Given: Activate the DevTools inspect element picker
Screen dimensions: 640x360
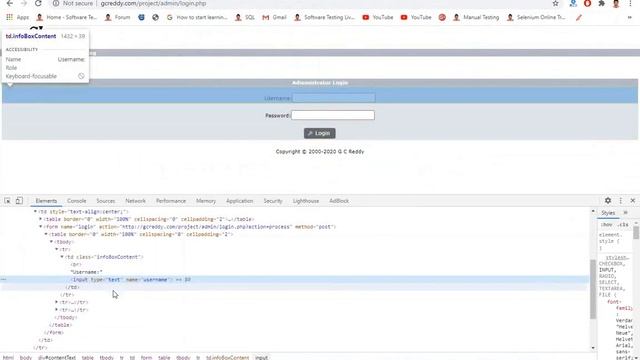Looking at the screenshot, I should click(7, 200).
